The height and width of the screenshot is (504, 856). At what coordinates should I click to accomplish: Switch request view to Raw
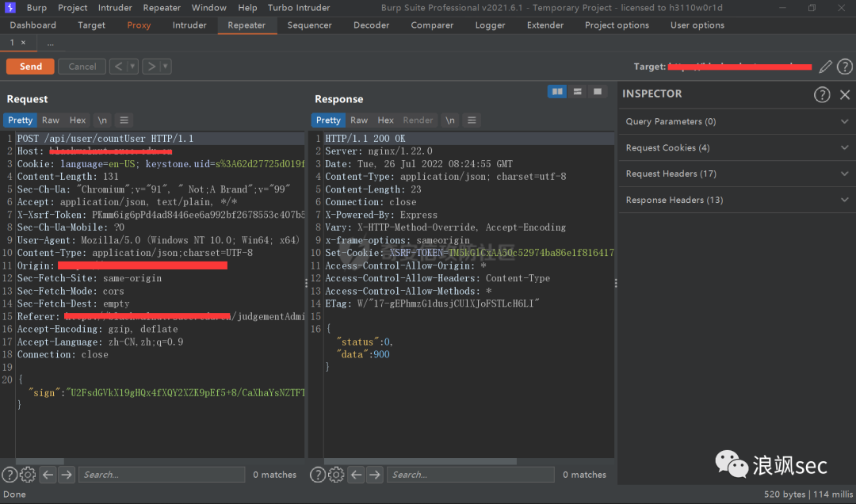(51, 120)
